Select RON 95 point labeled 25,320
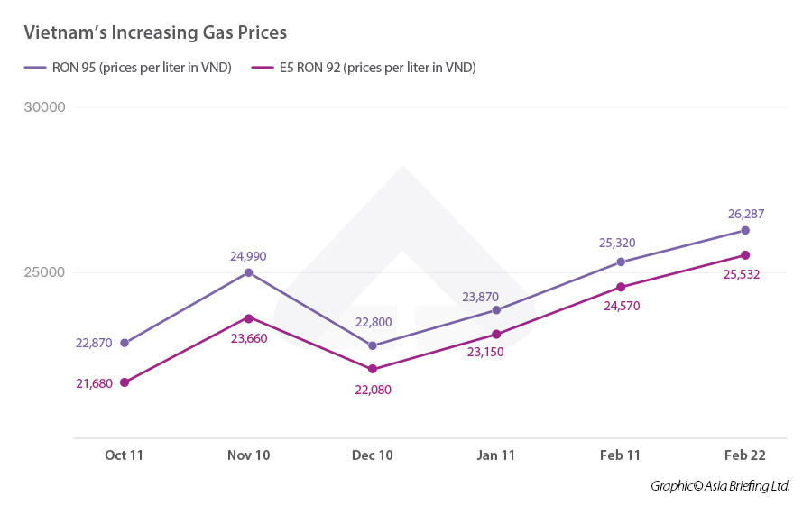Viewport: 812px width, 515px height. [621, 262]
